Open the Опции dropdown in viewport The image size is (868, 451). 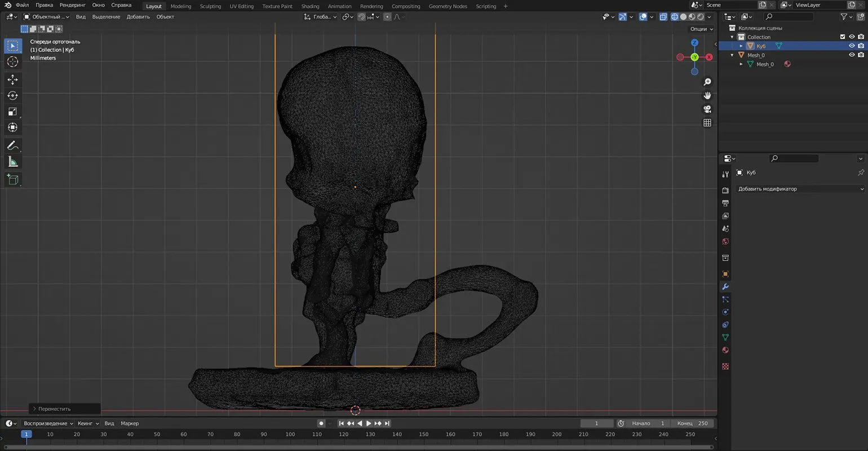(701, 29)
